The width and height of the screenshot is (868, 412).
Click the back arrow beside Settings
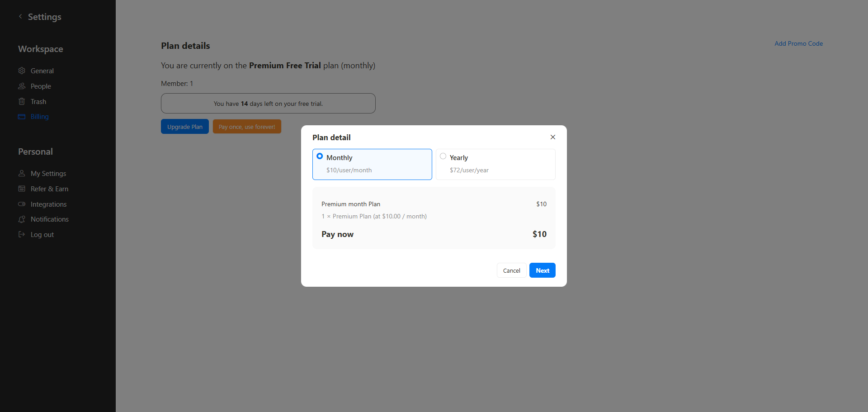click(x=20, y=17)
